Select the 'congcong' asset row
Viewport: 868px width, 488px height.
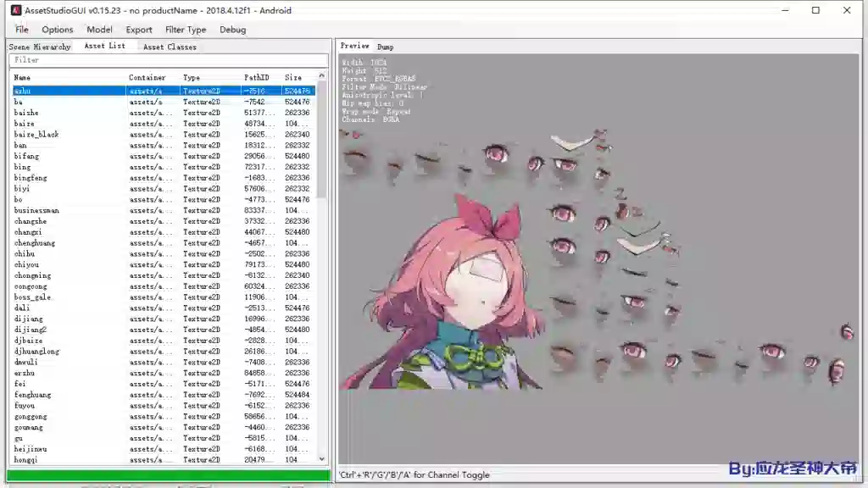click(164, 286)
